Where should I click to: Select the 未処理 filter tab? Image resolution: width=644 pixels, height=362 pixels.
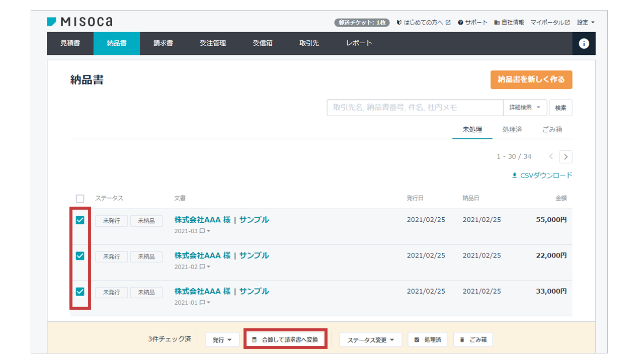click(472, 129)
